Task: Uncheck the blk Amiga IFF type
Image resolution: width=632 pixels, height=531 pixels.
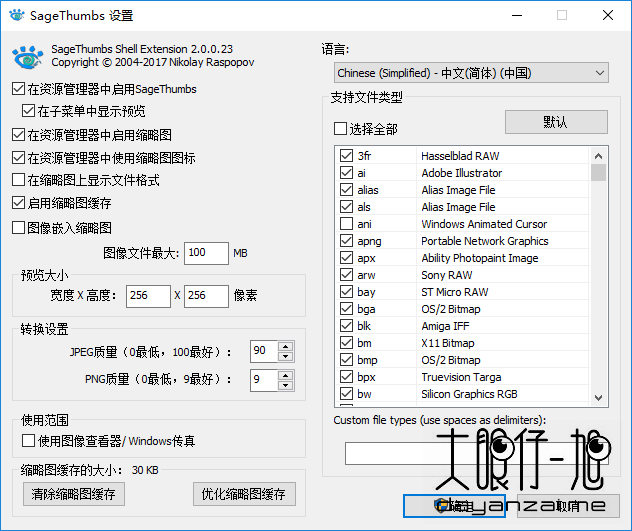Action: pos(346,326)
